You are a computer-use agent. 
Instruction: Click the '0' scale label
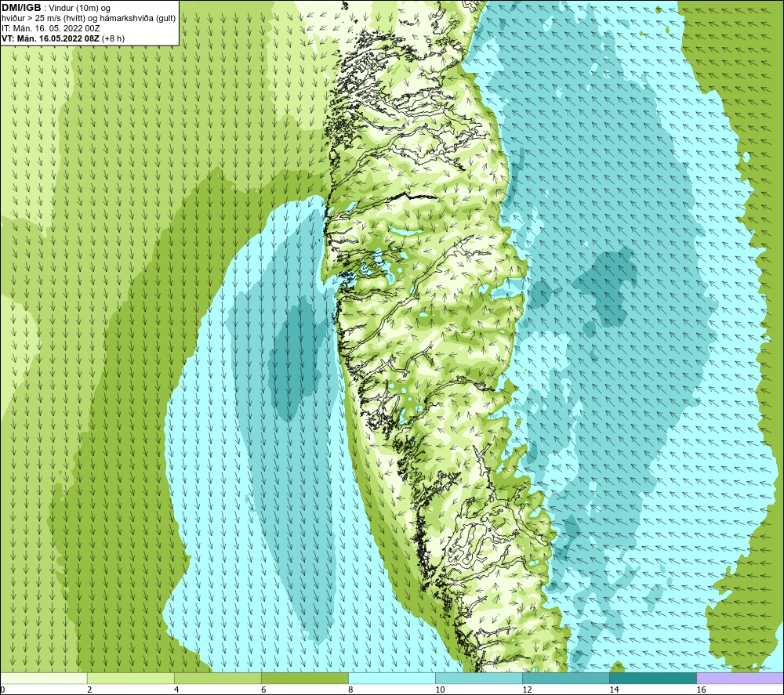(2, 690)
